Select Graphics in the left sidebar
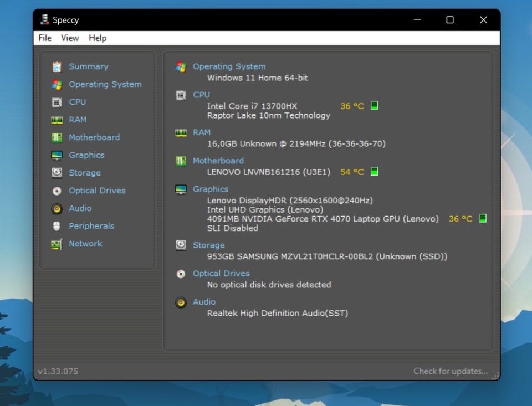 (x=86, y=155)
